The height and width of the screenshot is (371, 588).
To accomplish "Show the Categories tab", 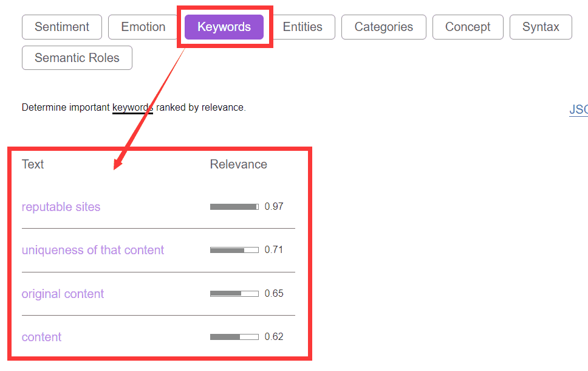I will click(383, 27).
